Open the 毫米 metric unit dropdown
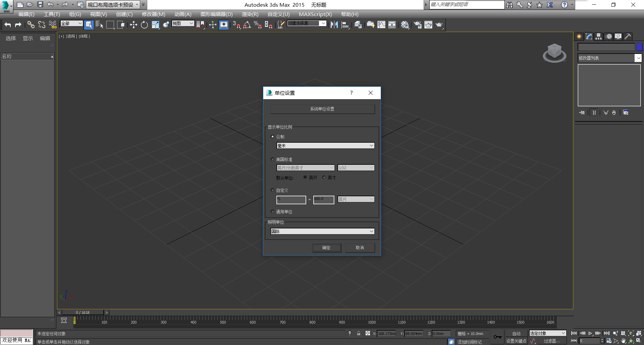 click(x=325, y=146)
